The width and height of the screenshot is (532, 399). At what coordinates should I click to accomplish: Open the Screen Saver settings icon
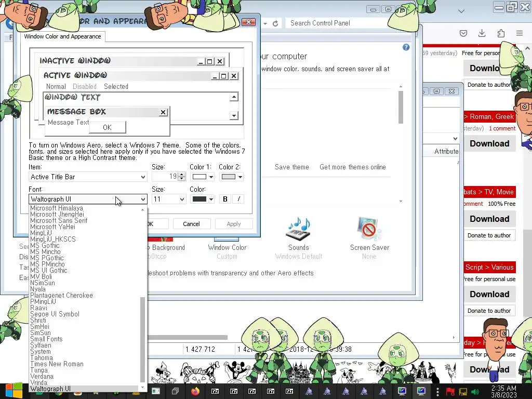point(369,229)
